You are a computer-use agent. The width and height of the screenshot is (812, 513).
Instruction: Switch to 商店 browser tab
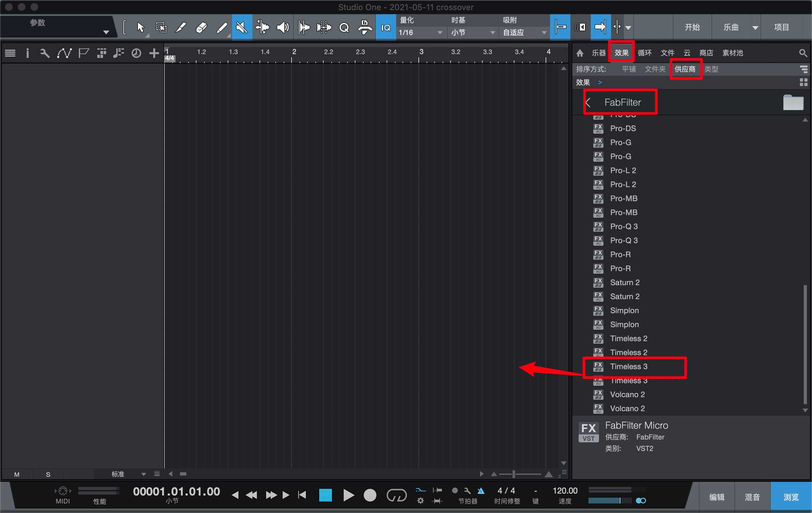coord(706,53)
